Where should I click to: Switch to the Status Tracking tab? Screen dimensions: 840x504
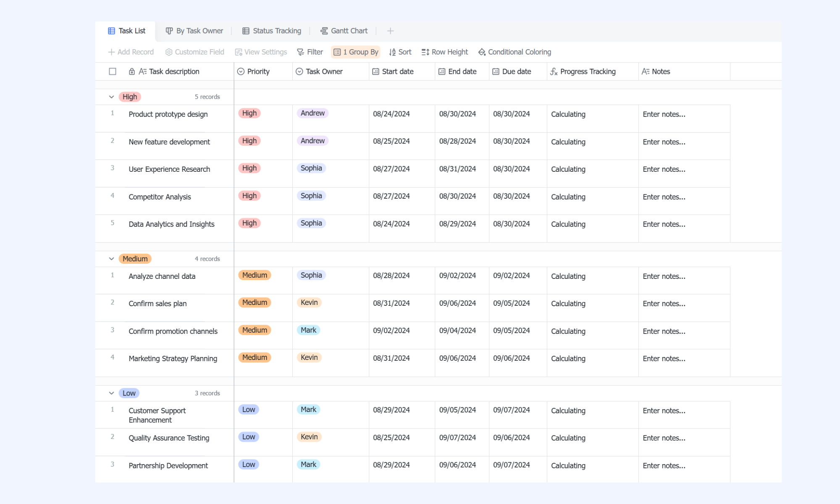click(x=272, y=31)
